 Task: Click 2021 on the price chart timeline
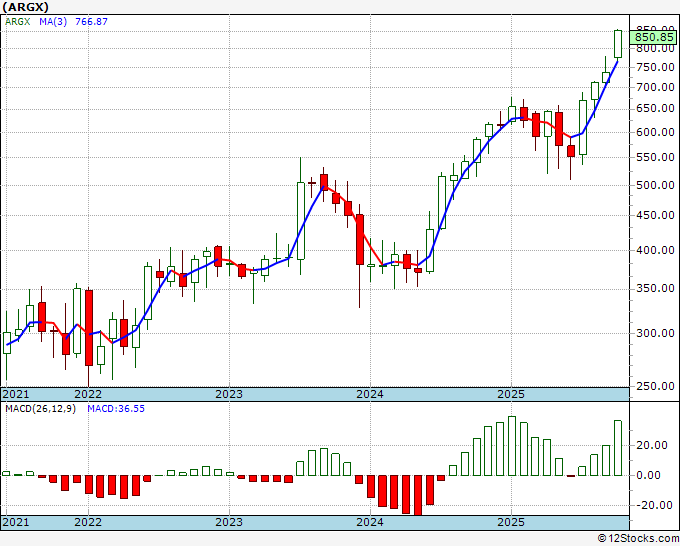coord(16,394)
